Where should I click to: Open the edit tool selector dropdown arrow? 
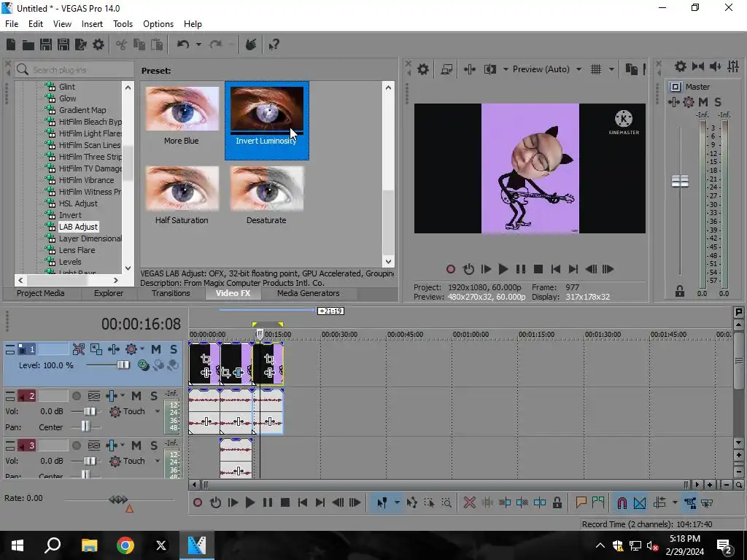(x=396, y=502)
